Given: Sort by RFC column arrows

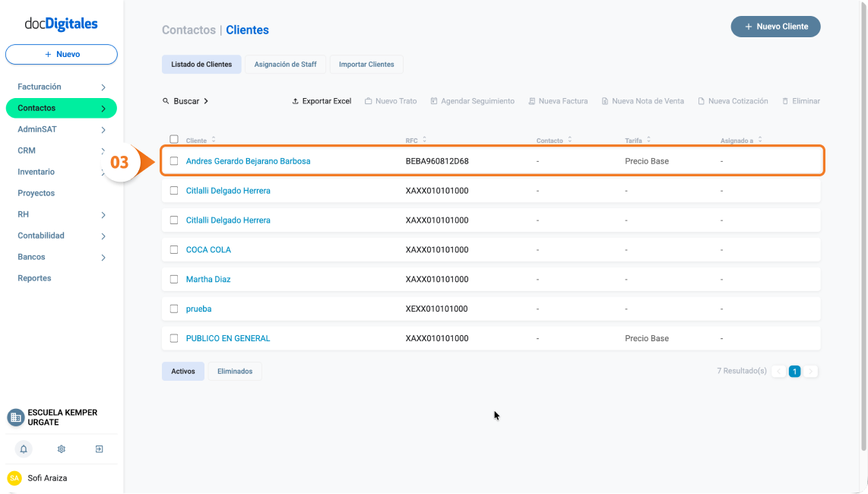Looking at the screenshot, I should pos(425,140).
